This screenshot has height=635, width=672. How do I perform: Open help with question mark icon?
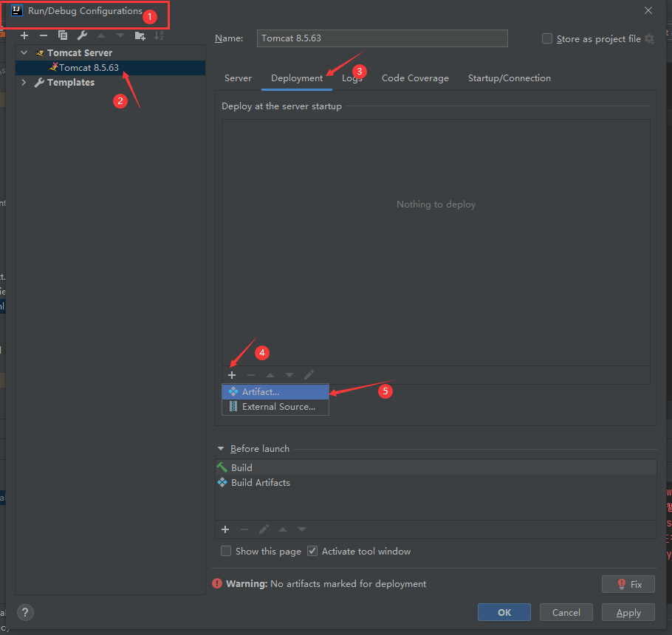(x=25, y=612)
